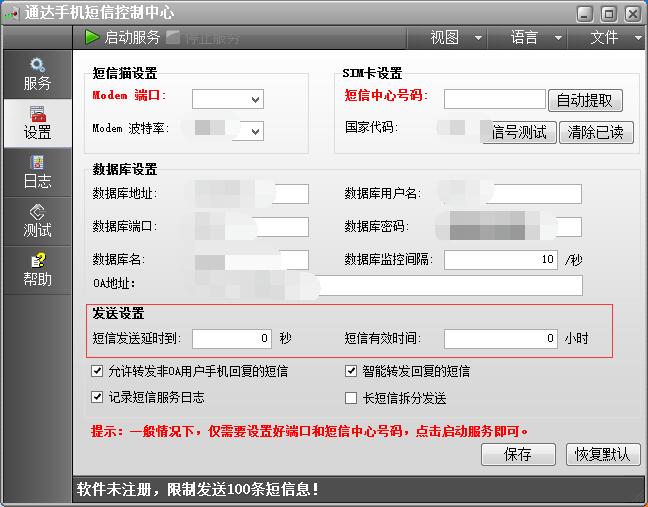This screenshot has width=648, height=507.
Task: Focus the OA地址 input field
Action: 388,286
